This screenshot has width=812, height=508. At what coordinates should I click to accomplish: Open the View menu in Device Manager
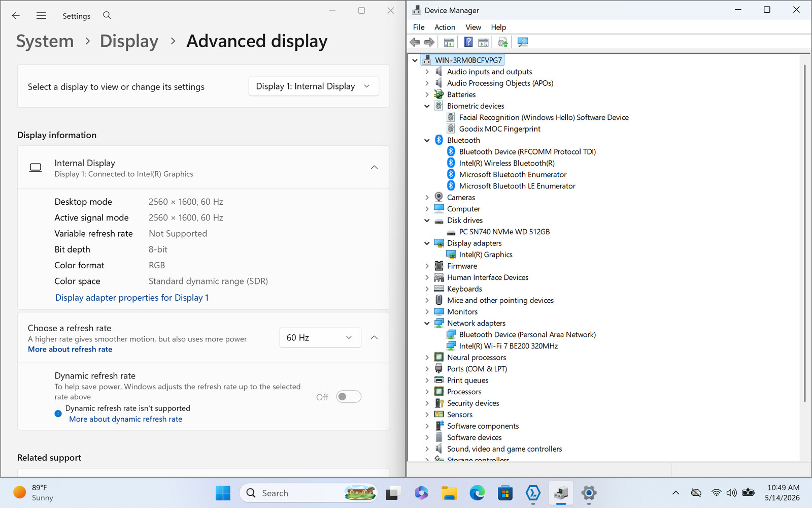coord(473,27)
